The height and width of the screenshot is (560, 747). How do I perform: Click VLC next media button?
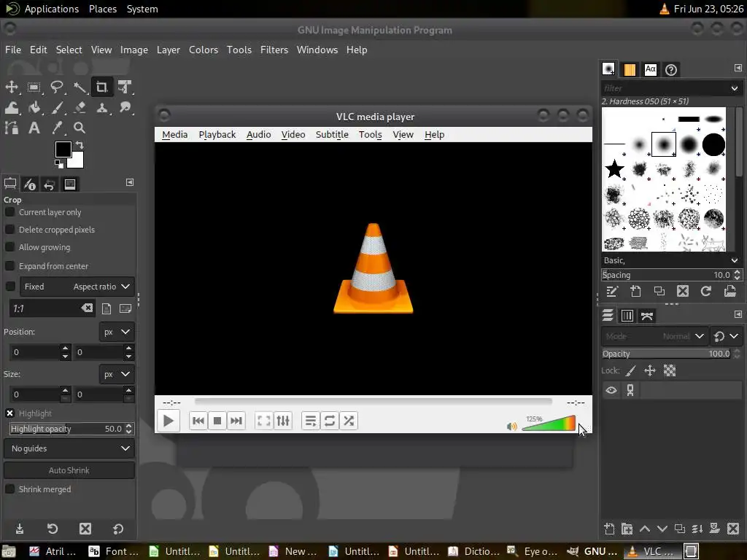pos(236,421)
